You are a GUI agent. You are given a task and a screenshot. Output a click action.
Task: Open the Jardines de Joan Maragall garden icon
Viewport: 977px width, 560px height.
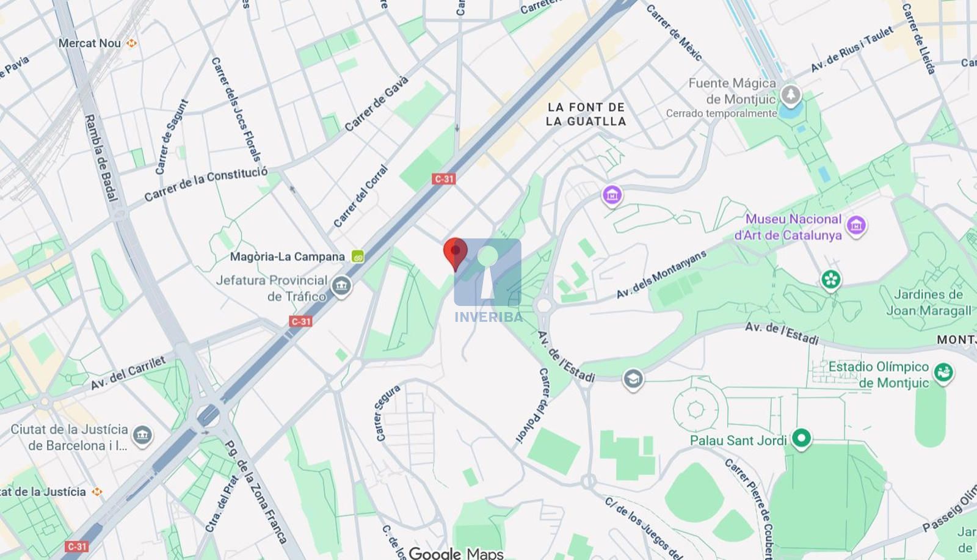(x=831, y=280)
